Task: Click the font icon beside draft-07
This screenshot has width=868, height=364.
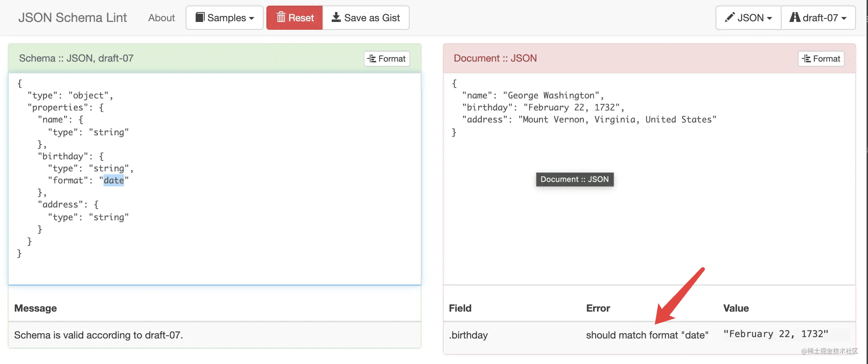Action: (x=795, y=17)
